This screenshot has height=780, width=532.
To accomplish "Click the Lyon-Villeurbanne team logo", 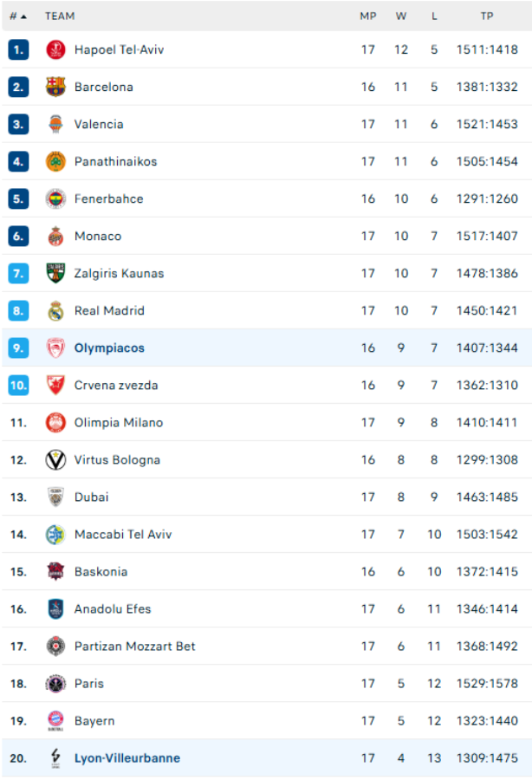I will pos(55,758).
